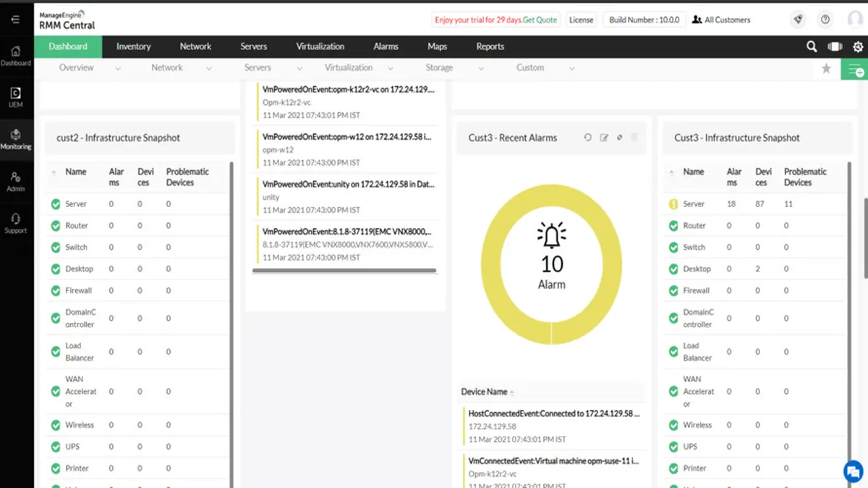
Task: Open the Inventory tab
Action: (x=134, y=46)
